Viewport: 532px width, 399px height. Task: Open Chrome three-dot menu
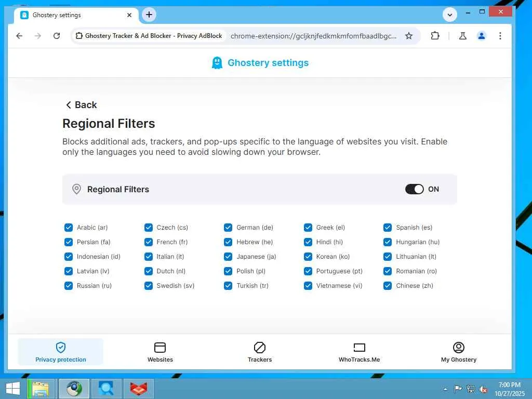pyautogui.click(x=500, y=36)
